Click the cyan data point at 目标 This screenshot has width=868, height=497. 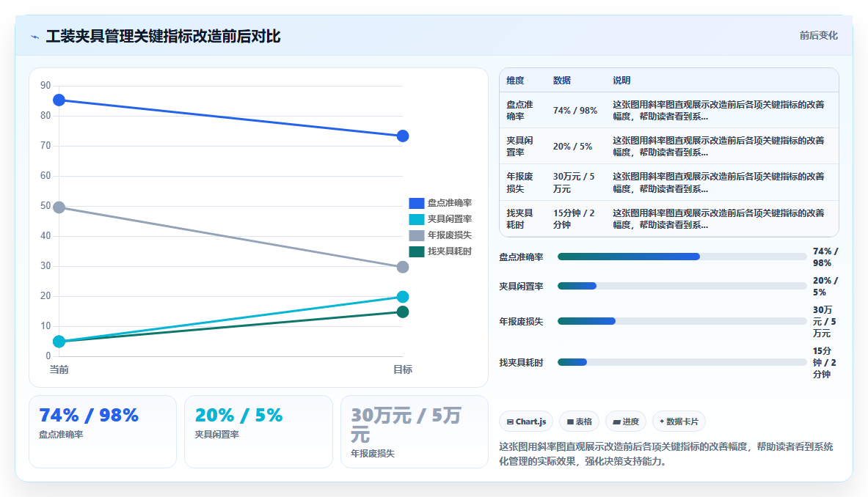pos(403,297)
